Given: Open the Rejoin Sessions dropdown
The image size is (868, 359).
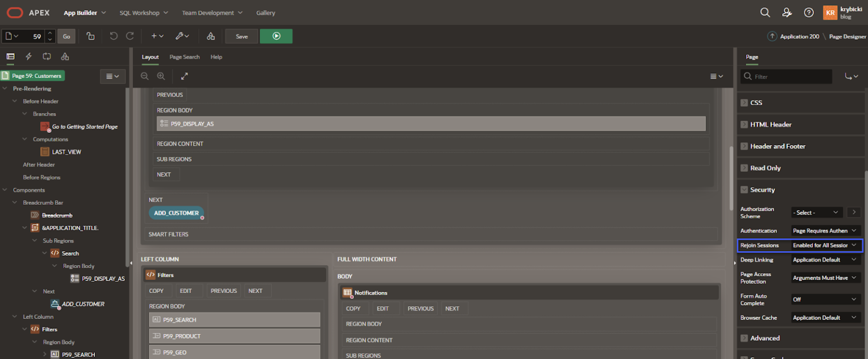Looking at the screenshot, I should click(825, 245).
